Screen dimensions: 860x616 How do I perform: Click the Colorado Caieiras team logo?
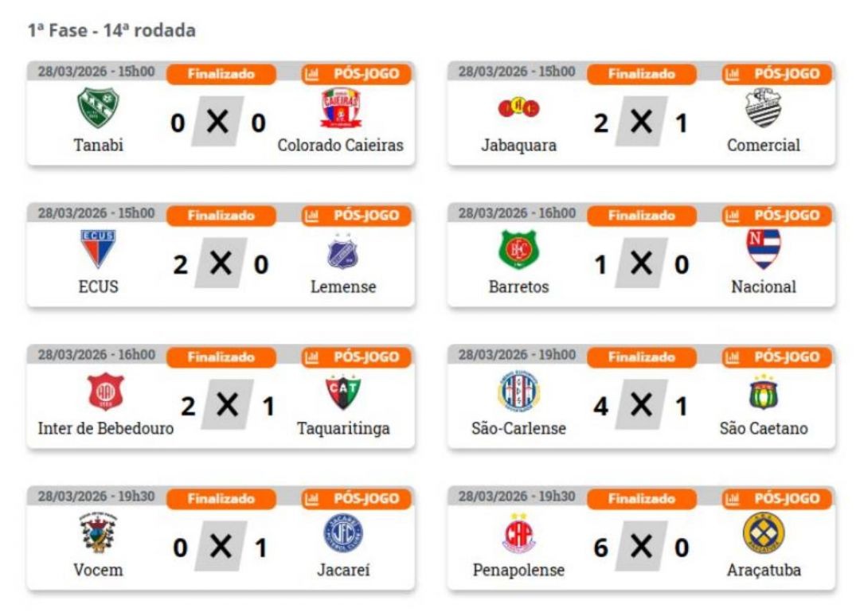tap(340, 108)
